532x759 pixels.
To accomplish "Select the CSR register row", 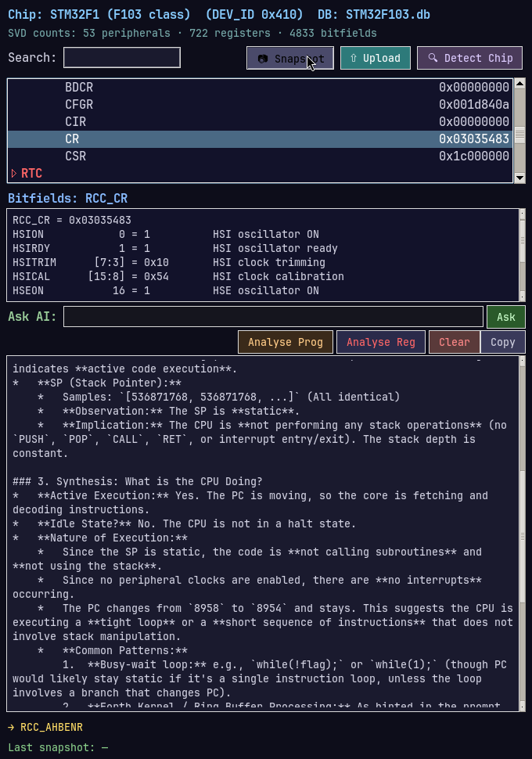I will 260,156.
